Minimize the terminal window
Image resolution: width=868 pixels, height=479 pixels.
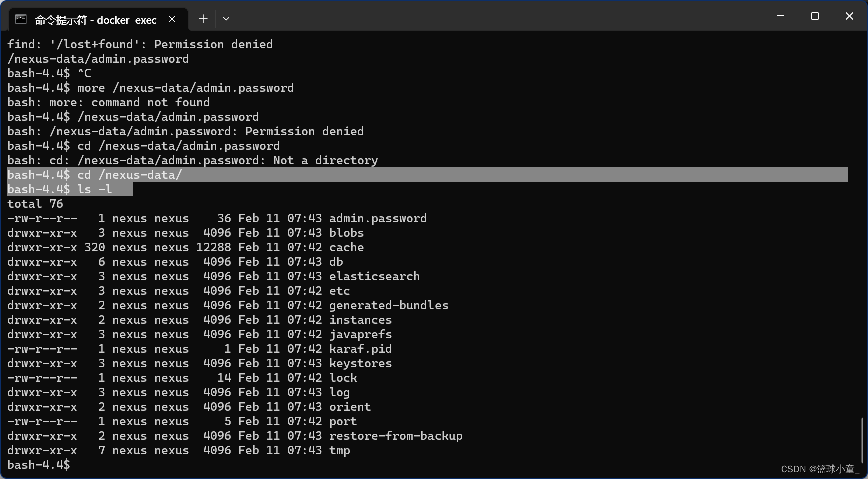780,16
